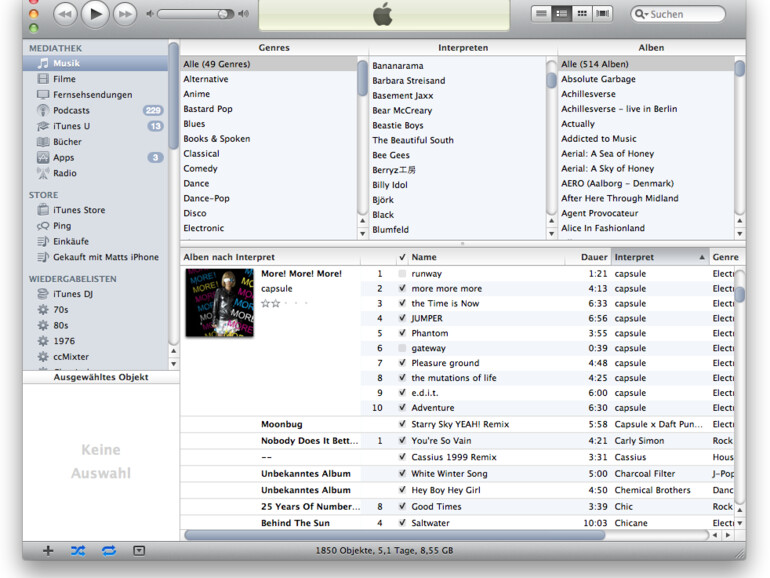
Task: Open Gekauft mit Matts iPhone playlist
Action: tap(96, 257)
